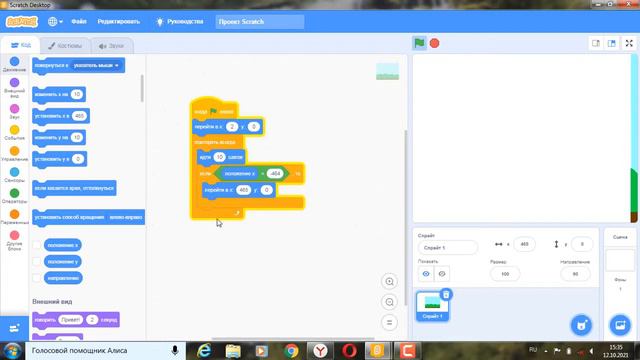Select the Движение block category
640x360 pixels.
click(14, 64)
